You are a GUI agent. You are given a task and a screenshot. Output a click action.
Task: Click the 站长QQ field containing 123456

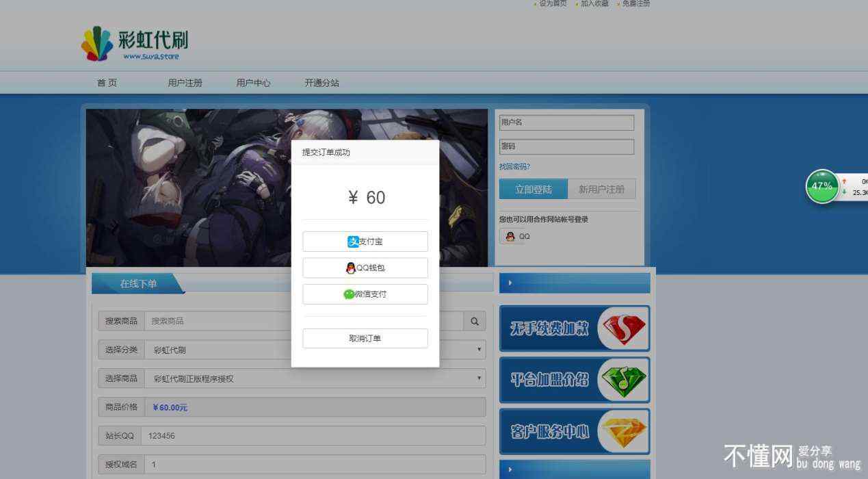click(313, 436)
